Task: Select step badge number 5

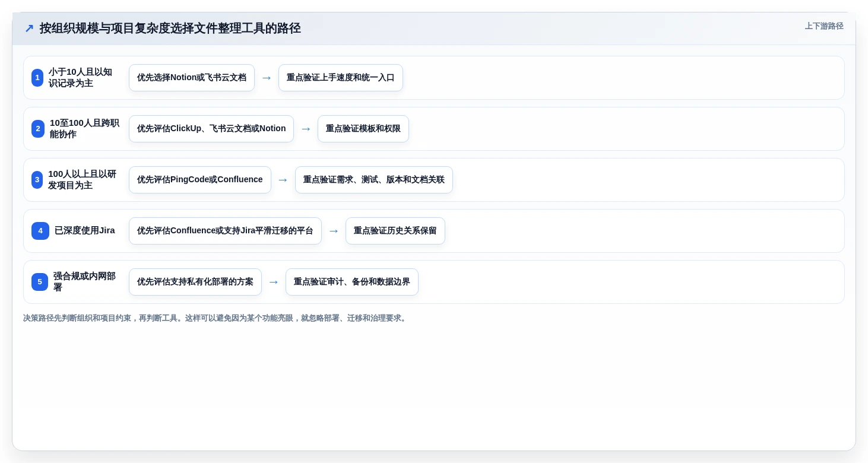Action: pos(40,282)
